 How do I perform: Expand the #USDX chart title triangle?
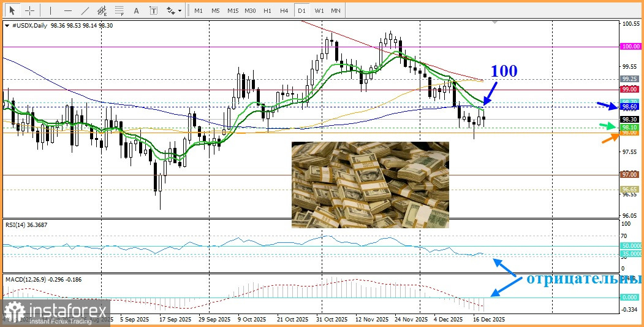(6, 26)
